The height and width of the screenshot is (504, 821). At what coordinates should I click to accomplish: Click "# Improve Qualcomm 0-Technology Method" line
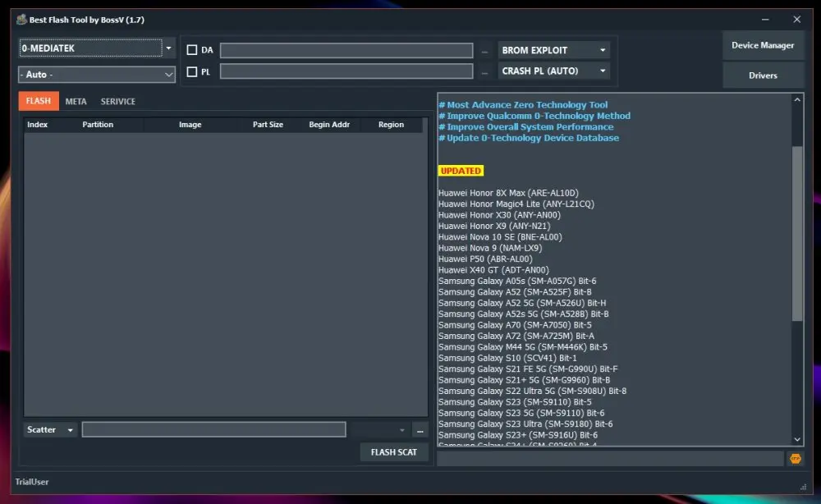534,116
